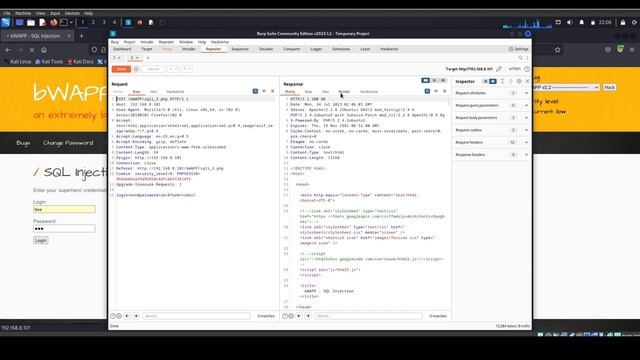Add a new Repeater tab with plus
Image resolution: width=640 pixels, height=360 pixels.
point(148,58)
